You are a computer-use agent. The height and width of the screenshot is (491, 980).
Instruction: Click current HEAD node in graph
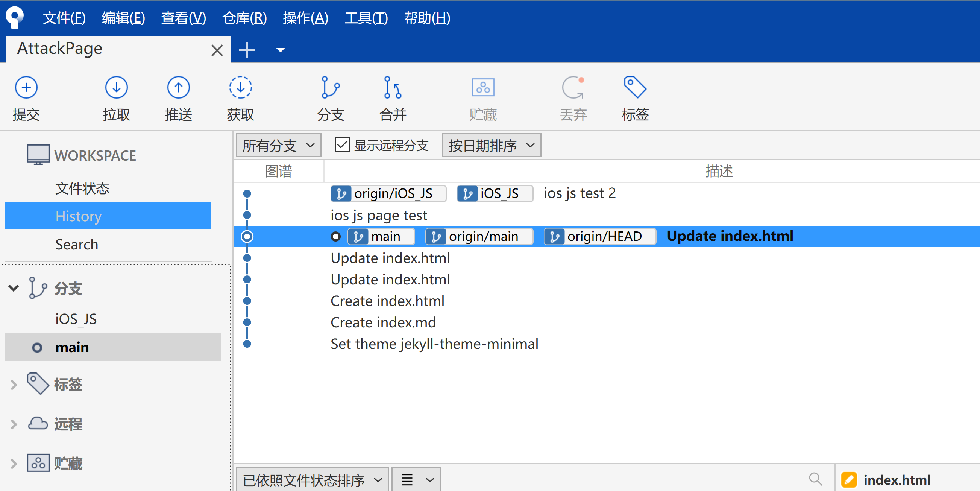247,236
